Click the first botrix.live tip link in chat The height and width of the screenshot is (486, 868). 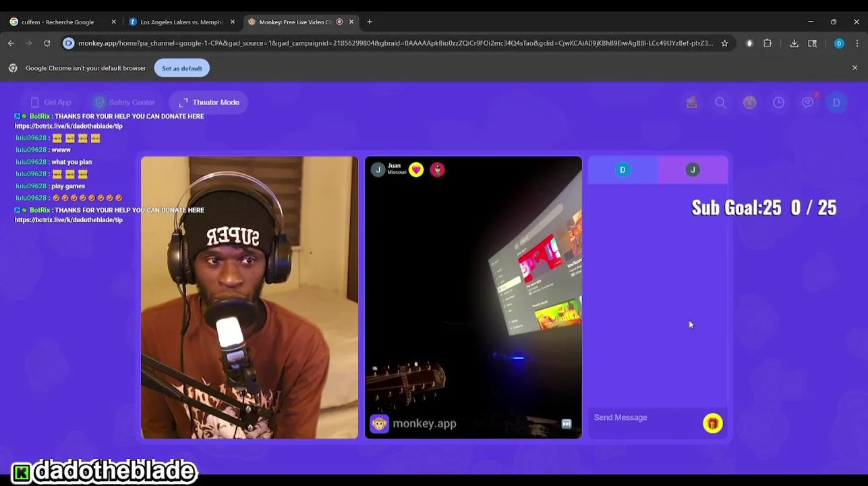[69, 126]
